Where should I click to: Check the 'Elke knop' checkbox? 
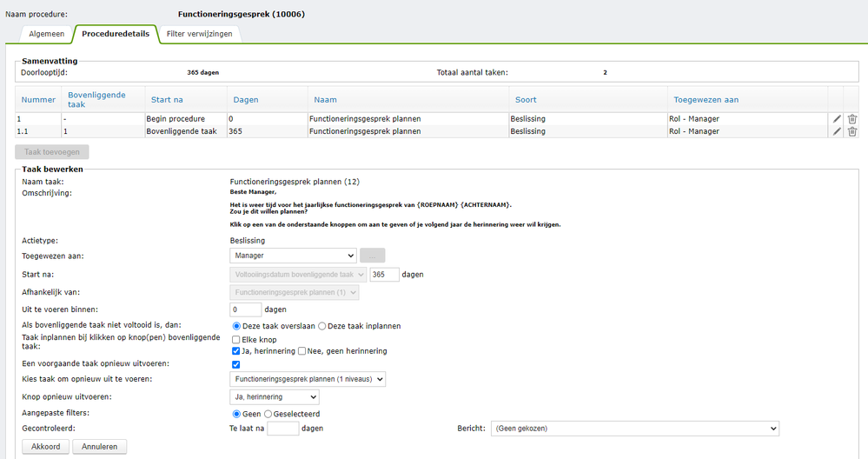(x=235, y=339)
